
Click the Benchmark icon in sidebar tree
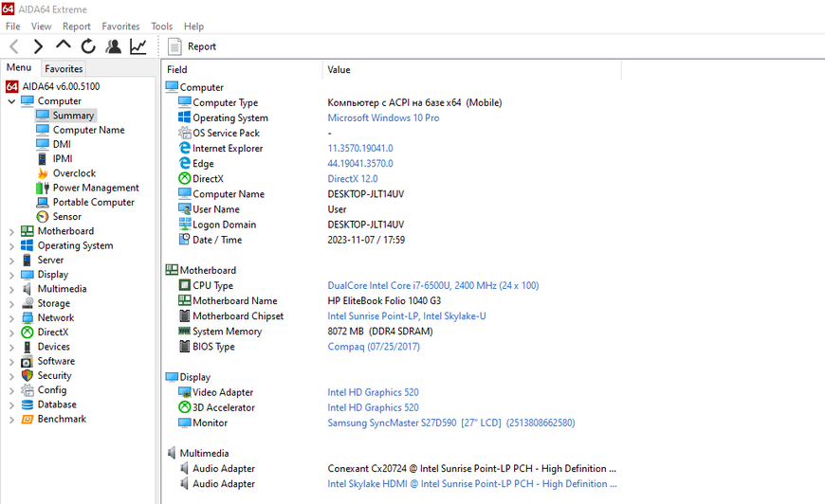click(x=27, y=420)
